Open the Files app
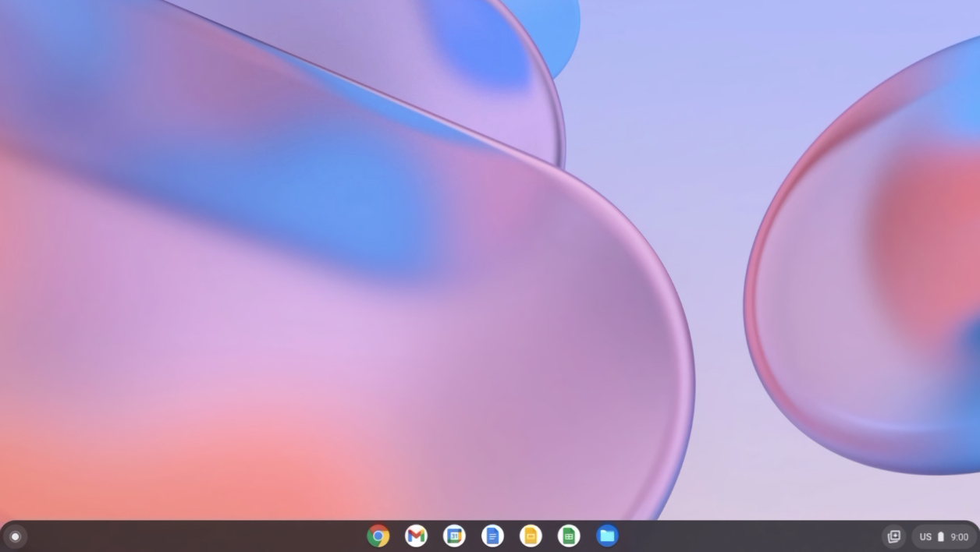Viewport: 980px width, 552px height. [x=607, y=536]
